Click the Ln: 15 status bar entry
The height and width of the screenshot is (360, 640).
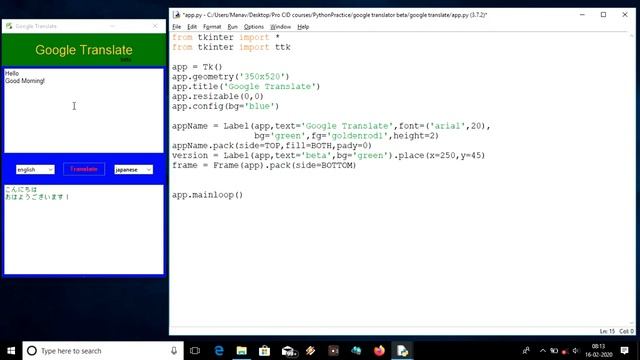tap(607, 331)
